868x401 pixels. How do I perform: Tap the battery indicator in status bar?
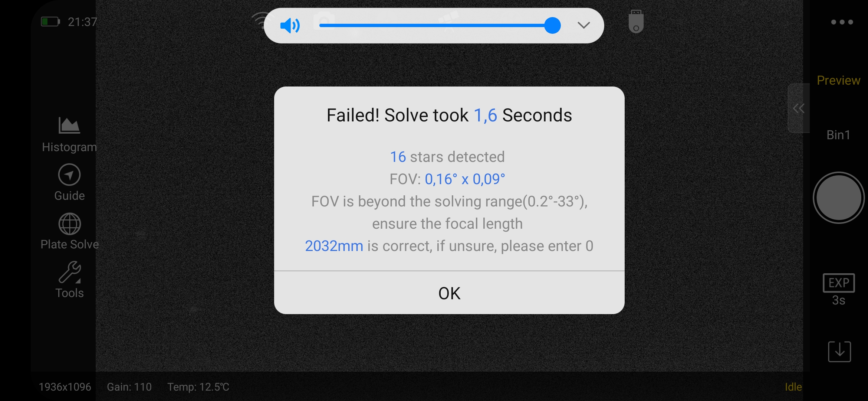[x=50, y=22]
